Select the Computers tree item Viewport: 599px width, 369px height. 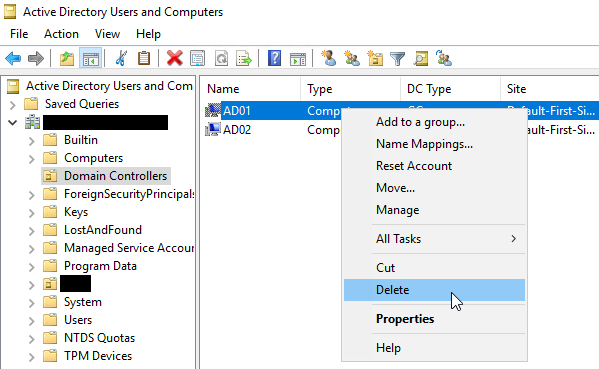[94, 158]
